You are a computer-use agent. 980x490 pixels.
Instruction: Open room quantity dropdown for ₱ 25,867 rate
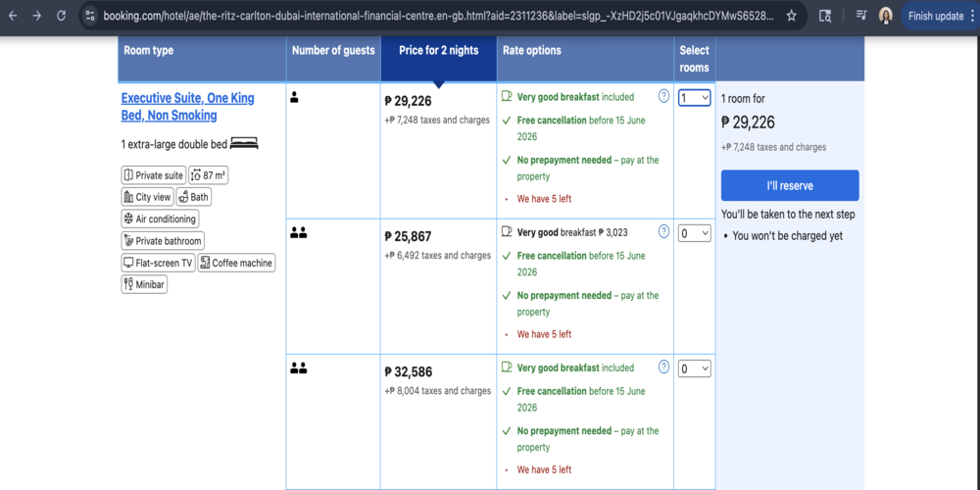[695, 233]
